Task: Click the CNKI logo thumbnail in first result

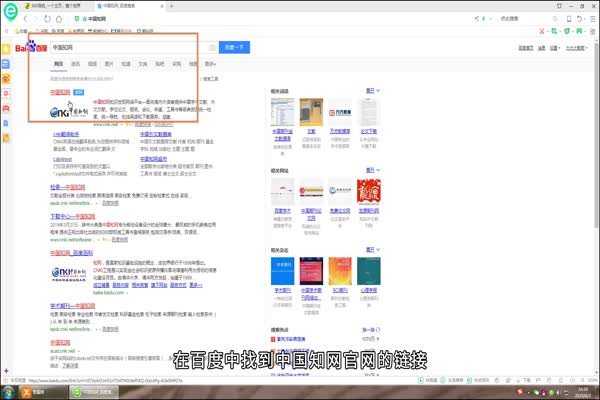Action: (x=69, y=112)
